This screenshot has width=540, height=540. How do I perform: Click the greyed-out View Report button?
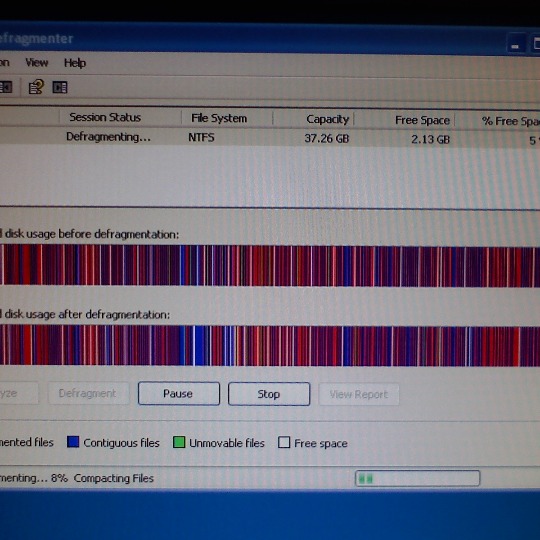point(359,394)
